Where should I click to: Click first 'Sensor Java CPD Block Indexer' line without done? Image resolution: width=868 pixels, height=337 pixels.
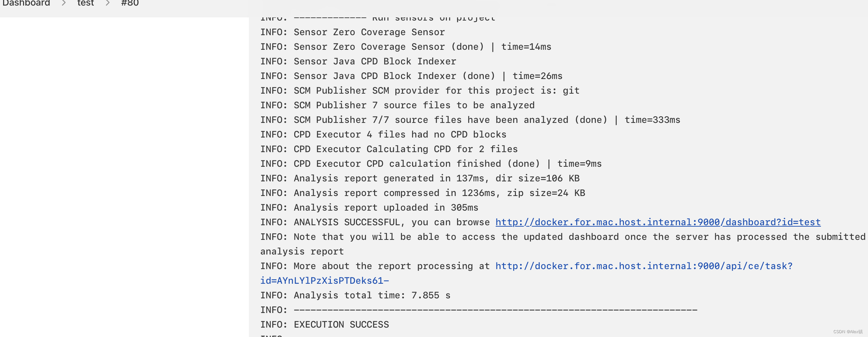(x=358, y=61)
